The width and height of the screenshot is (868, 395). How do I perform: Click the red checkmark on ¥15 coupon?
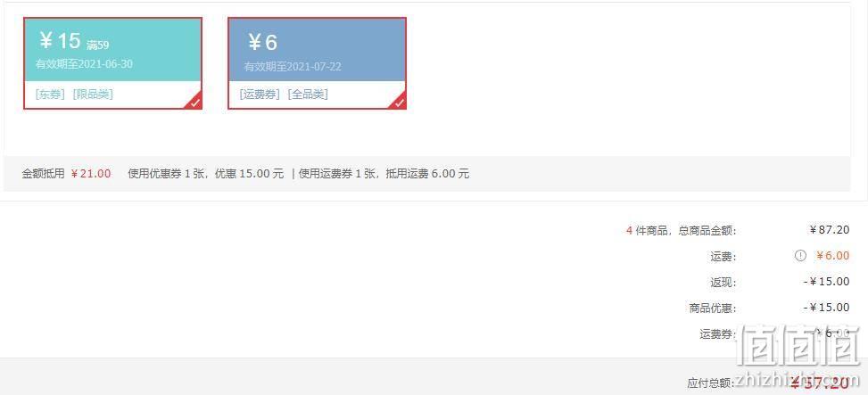[195, 103]
